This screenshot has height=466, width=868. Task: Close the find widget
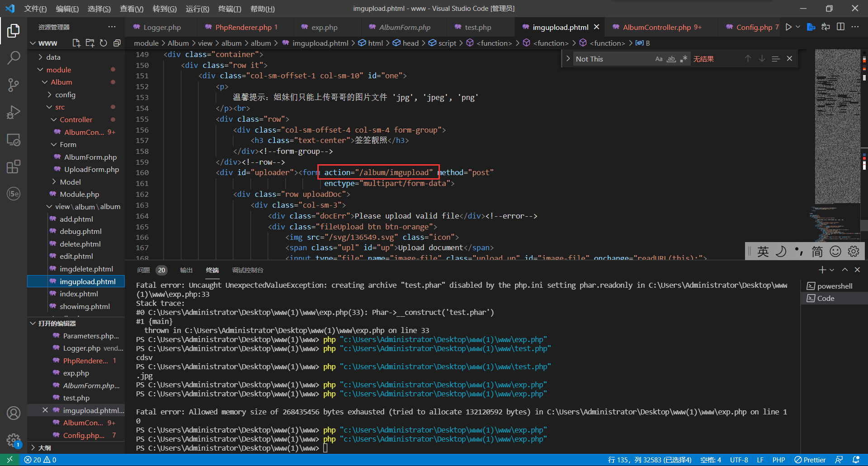click(x=789, y=59)
